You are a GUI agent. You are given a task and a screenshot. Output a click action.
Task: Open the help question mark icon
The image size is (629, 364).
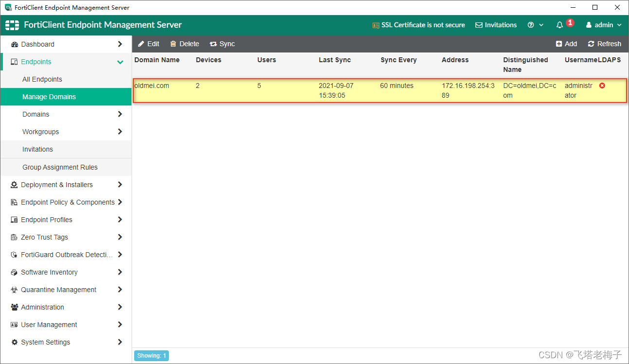(531, 25)
